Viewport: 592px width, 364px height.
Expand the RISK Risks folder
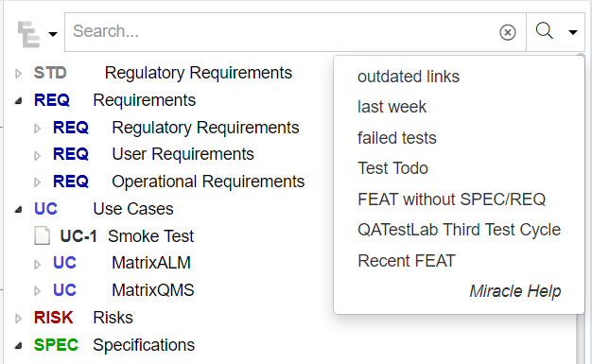click(18, 319)
